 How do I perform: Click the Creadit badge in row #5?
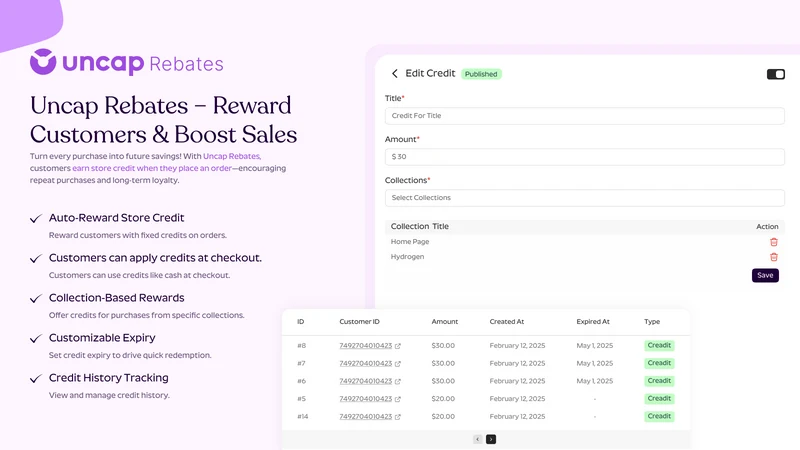[x=659, y=398]
